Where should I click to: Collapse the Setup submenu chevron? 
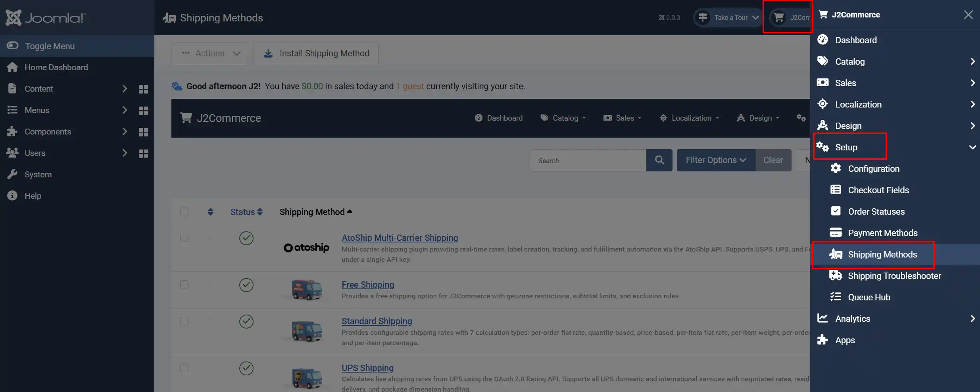(972, 147)
